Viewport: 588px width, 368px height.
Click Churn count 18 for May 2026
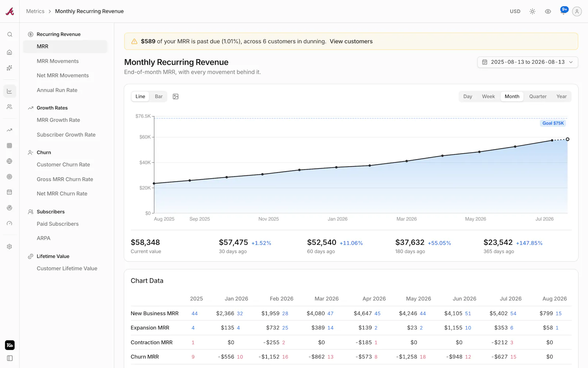[423, 357]
